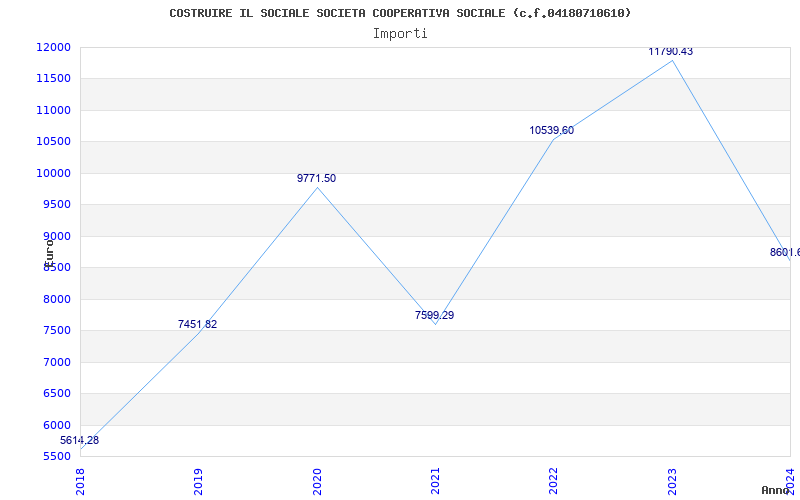Click the y-axis value 12000

tap(53, 47)
